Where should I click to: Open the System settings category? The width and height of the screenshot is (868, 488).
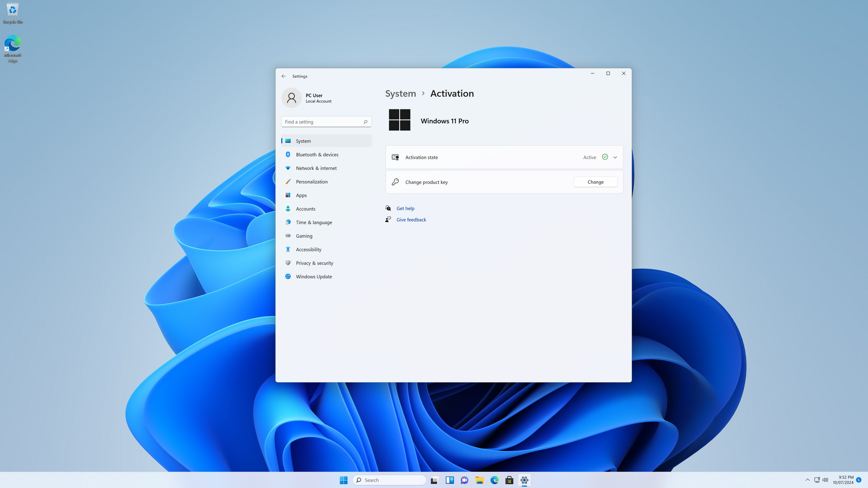326,141
